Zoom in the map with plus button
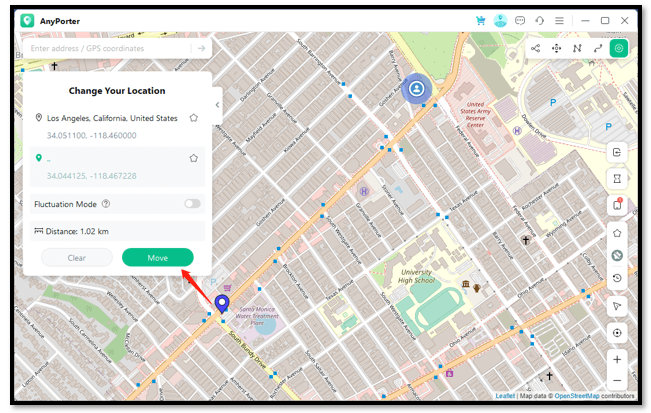This screenshot has width=651, height=413. tap(617, 359)
